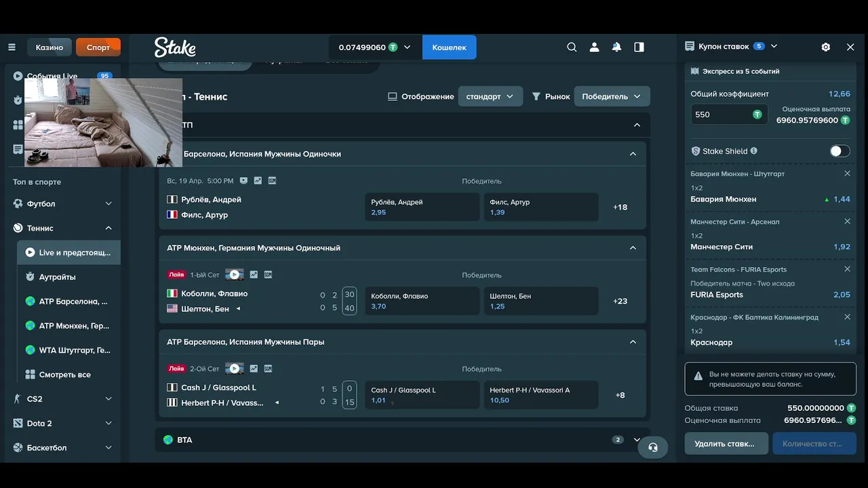The width and height of the screenshot is (868, 488).
Task: Collapse ATP Мюнхен Мужчины Одиночный section
Action: [x=633, y=248]
